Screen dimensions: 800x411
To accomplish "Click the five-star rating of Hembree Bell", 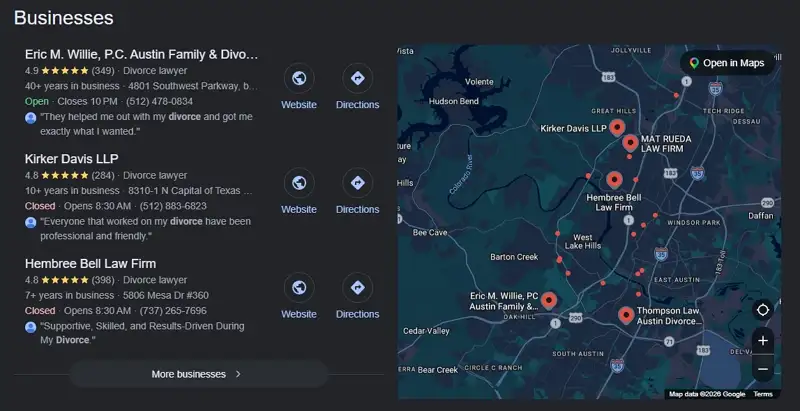I will pos(65,280).
